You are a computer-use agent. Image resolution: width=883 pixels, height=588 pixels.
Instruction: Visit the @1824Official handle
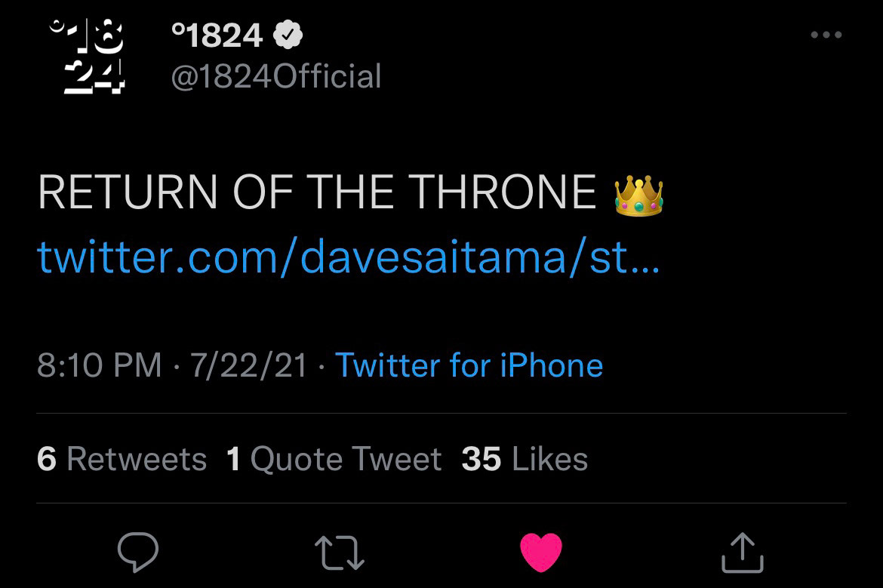[276, 77]
